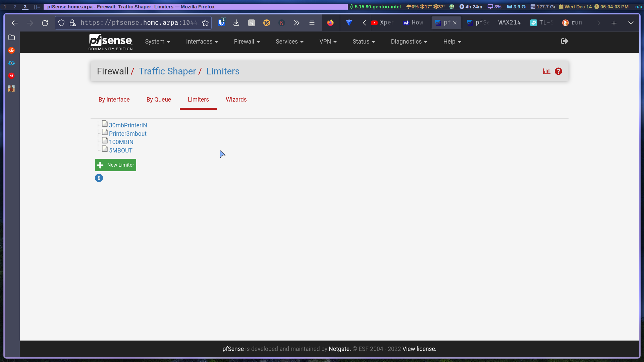Click the New Limiter button
644x362 pixels.
(x=116, y=165)
